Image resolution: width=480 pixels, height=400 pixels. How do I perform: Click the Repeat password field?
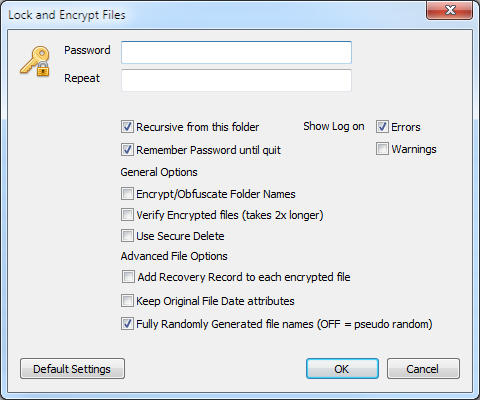(x=236, y=80)
